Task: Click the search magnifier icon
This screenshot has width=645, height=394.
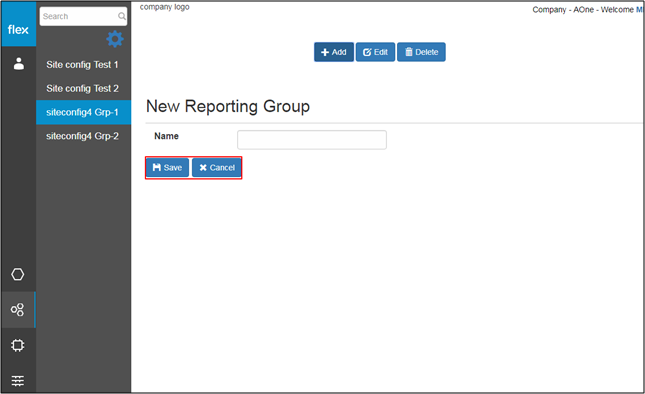Action: pyautogui.click(x=122, y=16)
